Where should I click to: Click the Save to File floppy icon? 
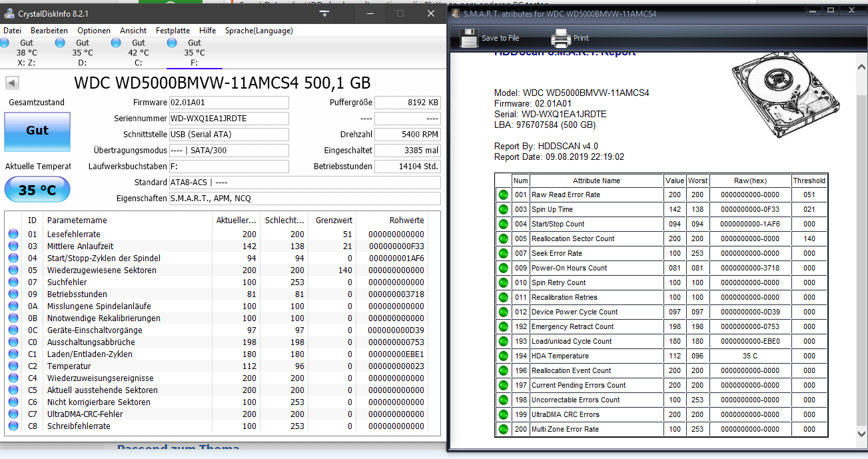coord(468,38)
